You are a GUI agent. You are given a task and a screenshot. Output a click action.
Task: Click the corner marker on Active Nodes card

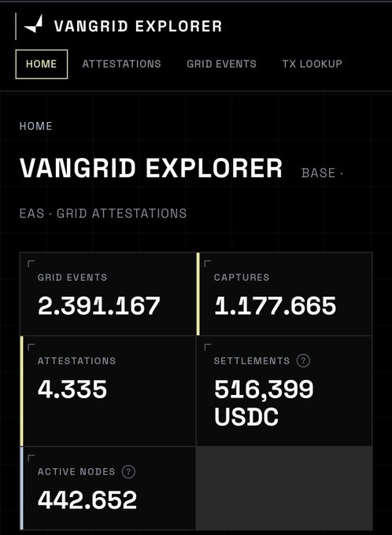[x=31, y=458]
